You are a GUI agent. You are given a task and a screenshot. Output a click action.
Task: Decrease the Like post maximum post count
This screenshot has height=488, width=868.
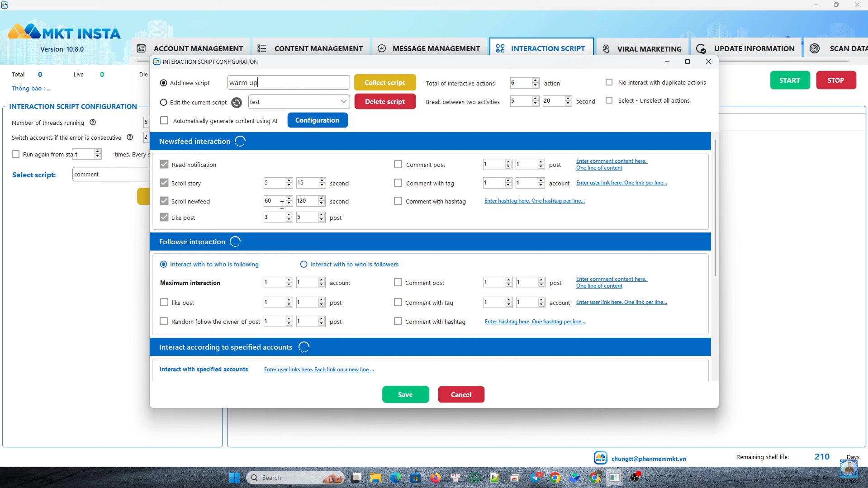[x=322, y=220]
